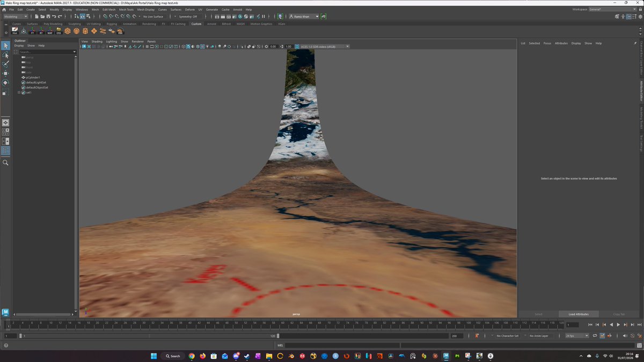
Task: Switch to four view pane layout
Action: [5, 131]
